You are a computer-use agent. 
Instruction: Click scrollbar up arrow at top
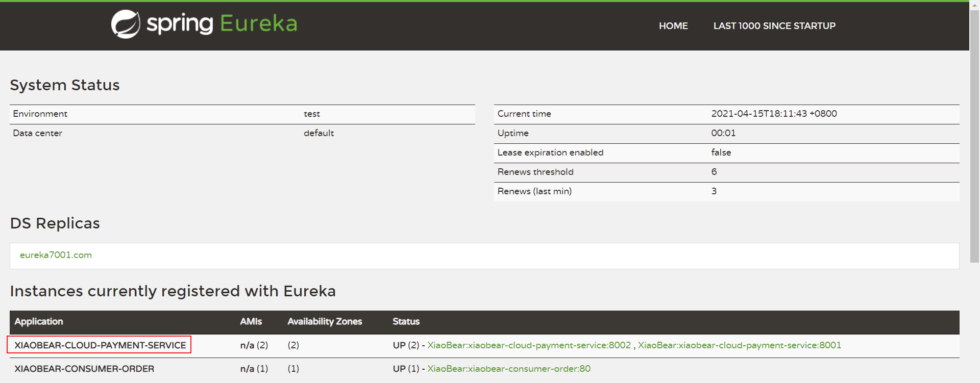pyautogui.click(x=974, y=5)
